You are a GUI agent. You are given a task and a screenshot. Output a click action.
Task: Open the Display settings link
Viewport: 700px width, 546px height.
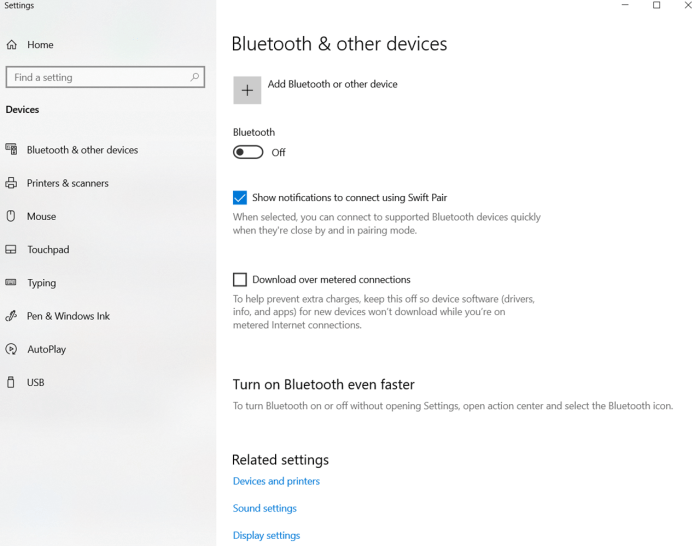click(x=266, y=535)
